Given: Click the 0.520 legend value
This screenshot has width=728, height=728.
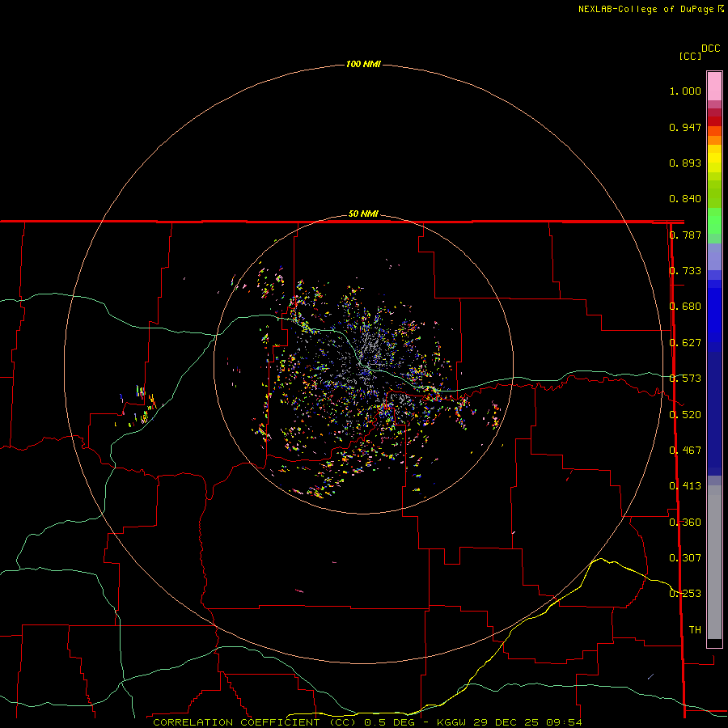Looking at the screenshot, I should (x=685, y=414).
